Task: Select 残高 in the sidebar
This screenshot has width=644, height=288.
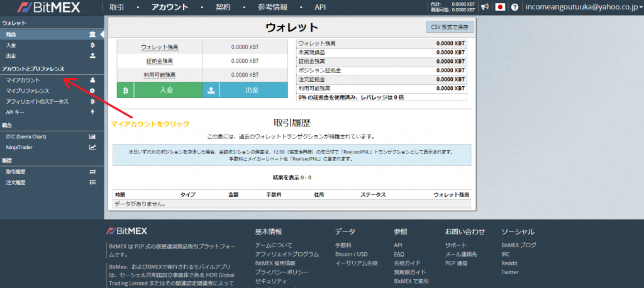Action: pos(51,35)
